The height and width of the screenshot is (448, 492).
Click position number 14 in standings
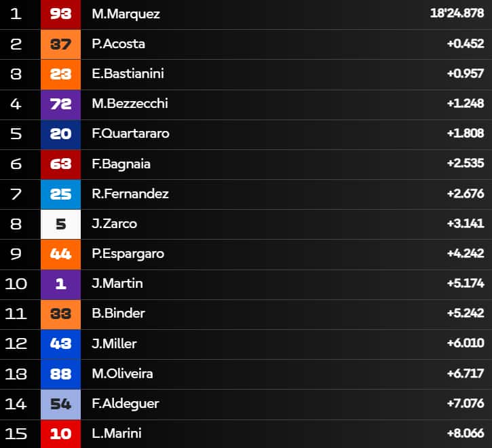(x=16, y=404)
